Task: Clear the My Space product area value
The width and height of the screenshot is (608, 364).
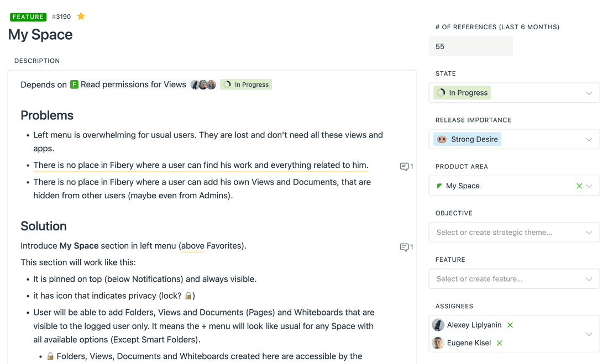Action: [x=579, y=186]
